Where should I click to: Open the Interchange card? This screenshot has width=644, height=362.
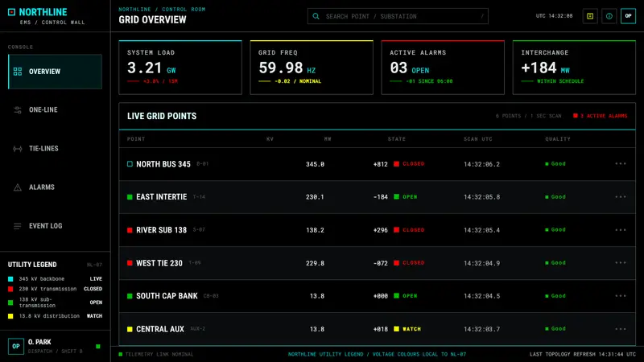(x=574, y=68)
